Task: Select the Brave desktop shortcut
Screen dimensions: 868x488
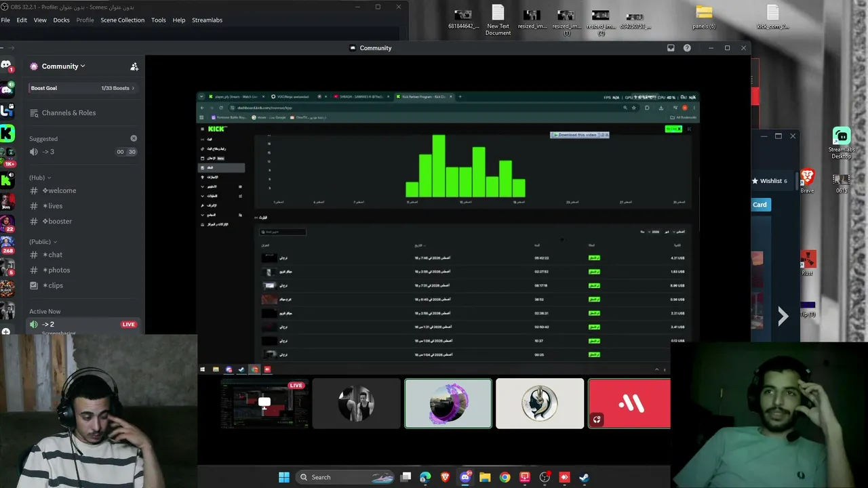Action: pos(807,182)
